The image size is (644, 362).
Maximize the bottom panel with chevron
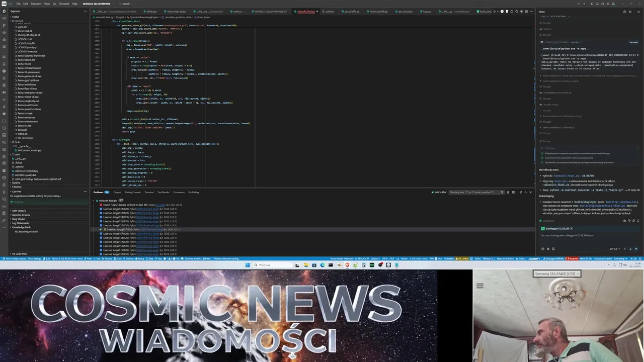pyautogui.click(x=526, y=192)
